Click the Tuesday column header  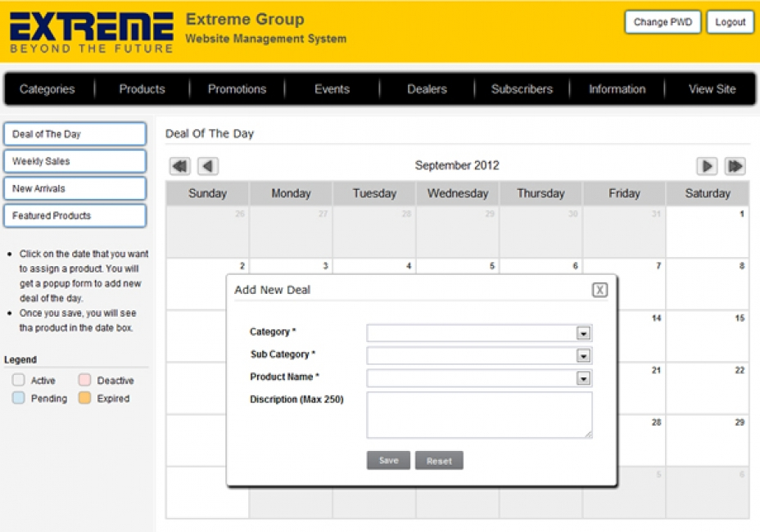pos(374,193)
